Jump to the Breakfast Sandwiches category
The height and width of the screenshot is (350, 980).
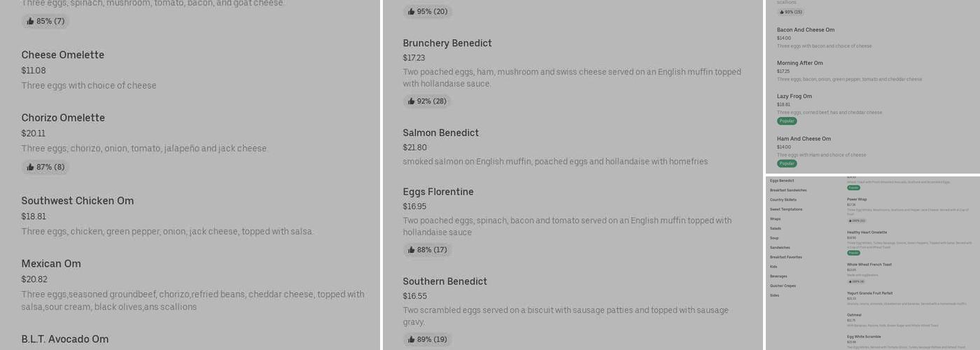point(788,190)
